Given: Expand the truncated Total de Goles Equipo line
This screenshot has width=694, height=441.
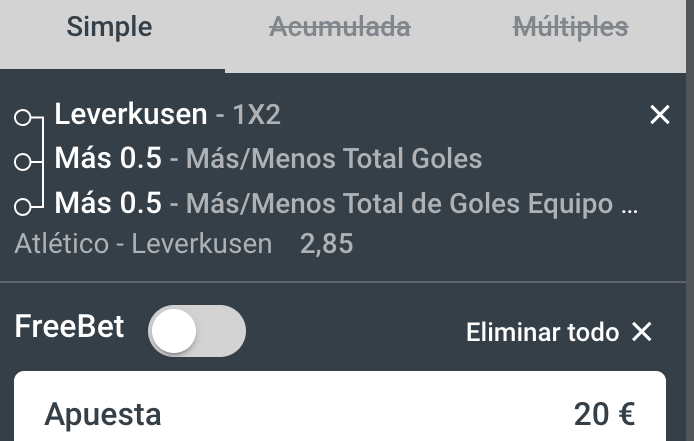Looking at the screenshot, I should pyautogui.click(x=346, y=204).
